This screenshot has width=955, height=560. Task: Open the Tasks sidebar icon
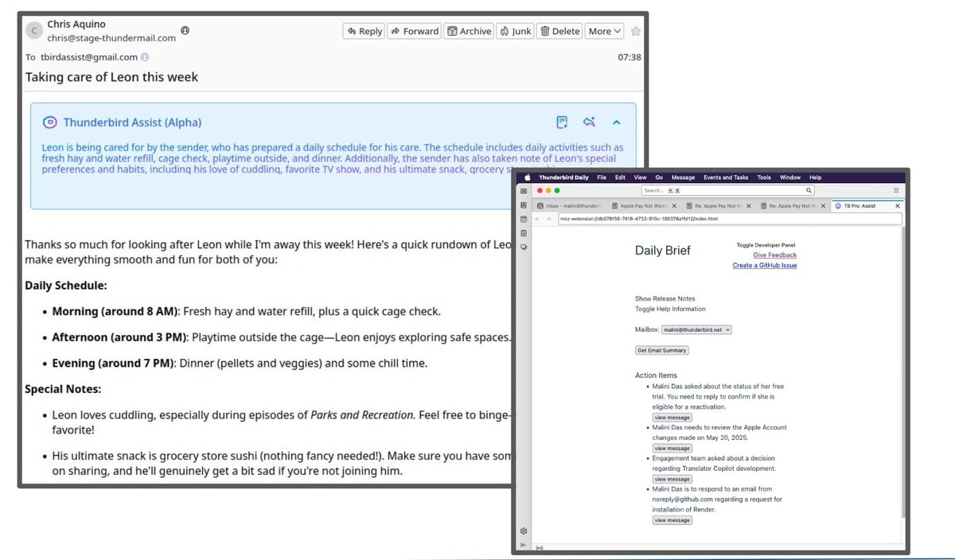coord(524,233)
